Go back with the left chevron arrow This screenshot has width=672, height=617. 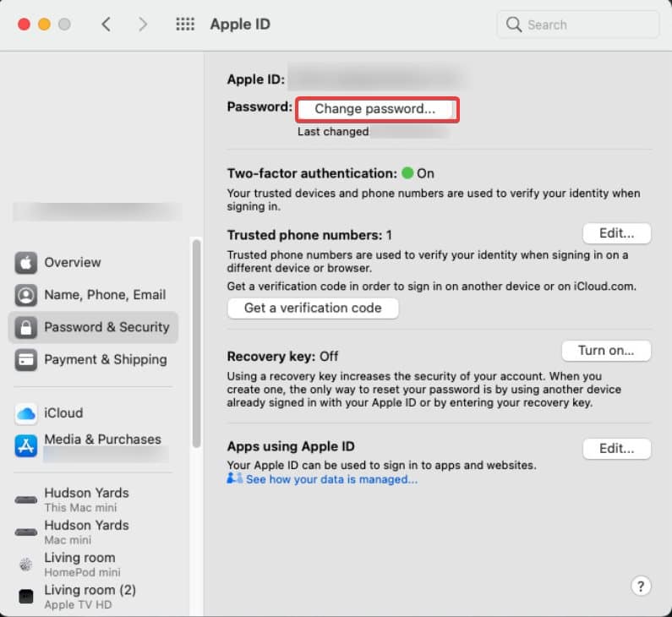click(107, 25)
